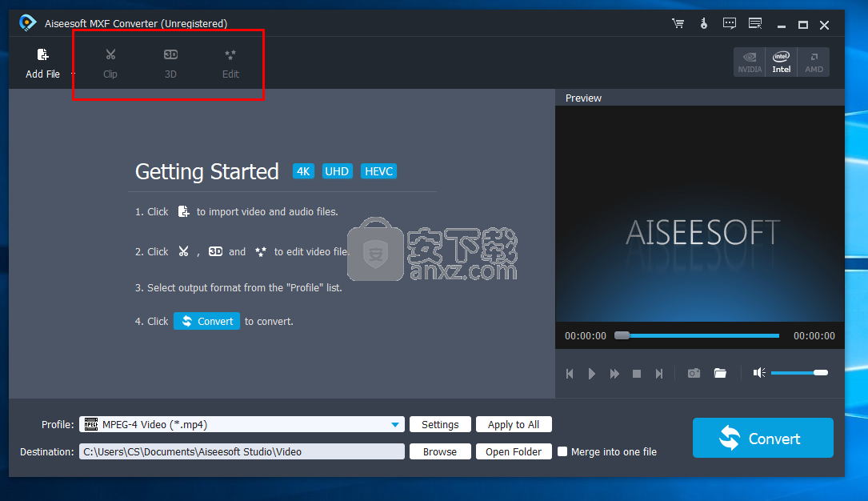Start conversion with large Convert button
868x501 pixels.
tap(763, 438)
